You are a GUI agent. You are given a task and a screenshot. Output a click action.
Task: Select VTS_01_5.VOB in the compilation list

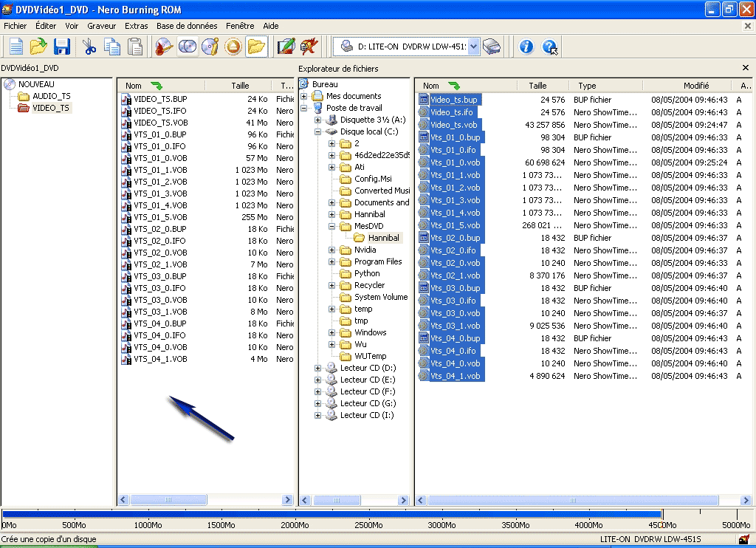pyautogui.click(x=160, y=218)
